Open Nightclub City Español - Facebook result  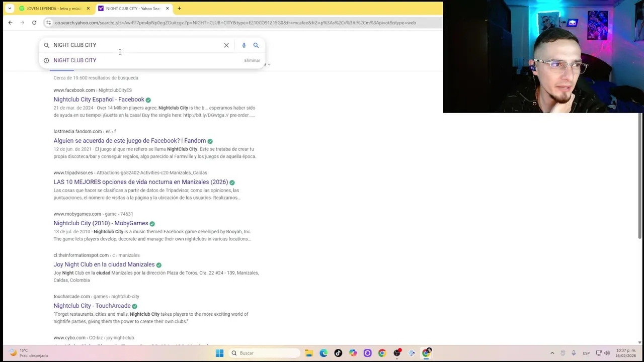tap(99, 100)
